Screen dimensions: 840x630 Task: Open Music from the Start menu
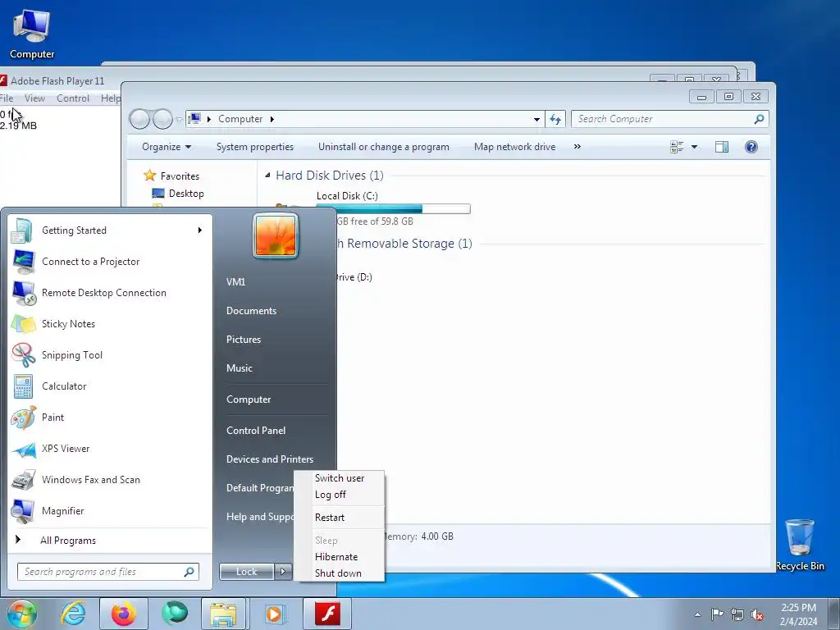[239, 368]
